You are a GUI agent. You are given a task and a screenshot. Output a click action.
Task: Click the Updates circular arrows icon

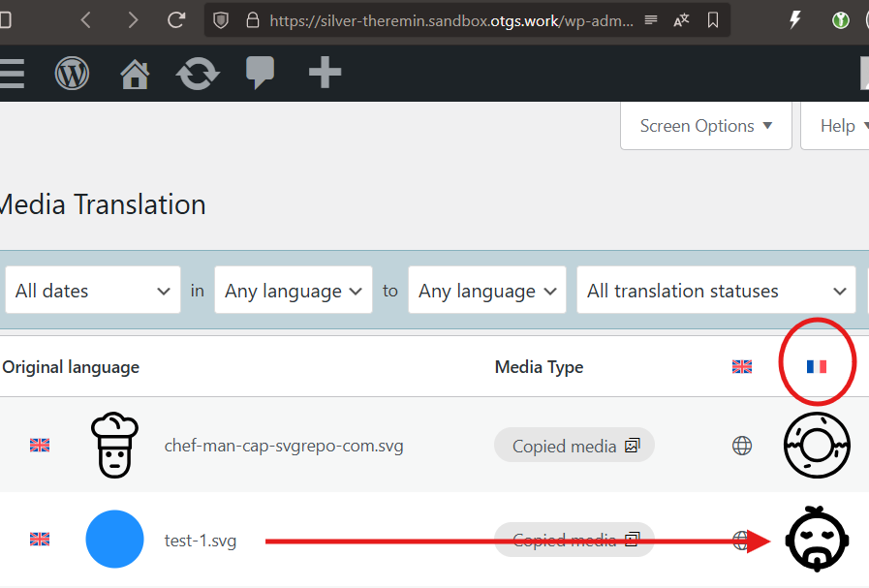click(198, 74)
